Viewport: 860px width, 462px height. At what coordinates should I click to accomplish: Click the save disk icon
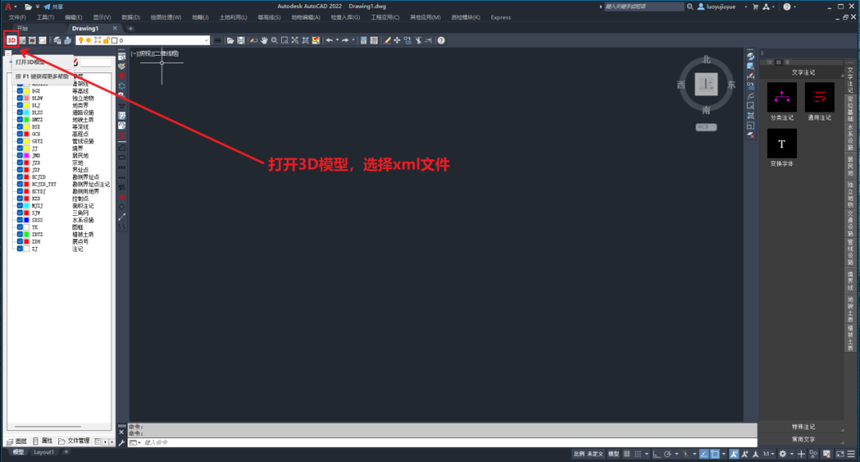241,40
